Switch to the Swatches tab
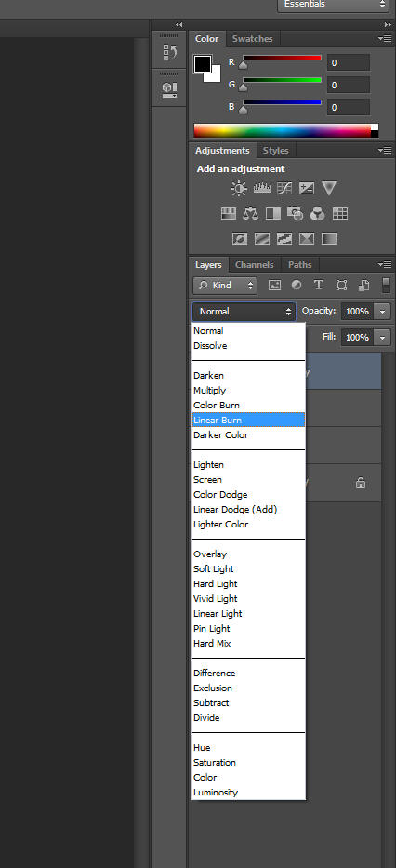 point(252,39)
